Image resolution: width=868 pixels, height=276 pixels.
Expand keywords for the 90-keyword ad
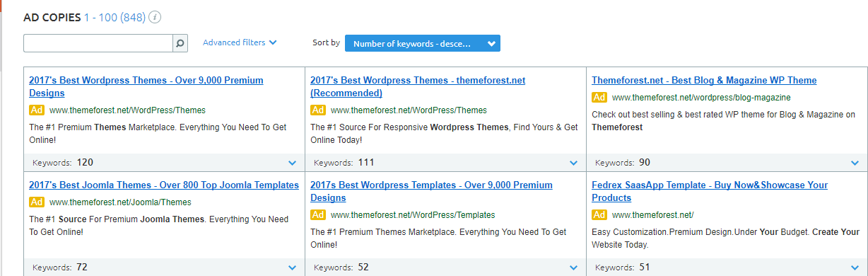[x=856, y=163]
